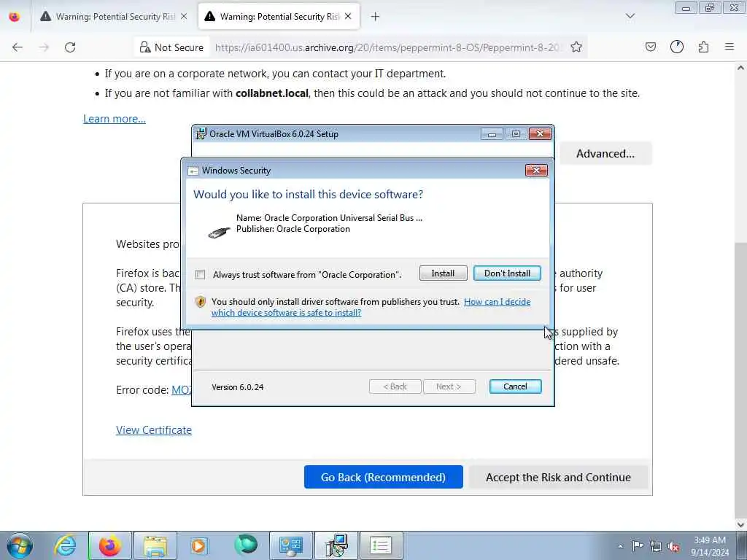Click Install in Windows Security dialog
This screenshot has height=560, width=747.
443,273
